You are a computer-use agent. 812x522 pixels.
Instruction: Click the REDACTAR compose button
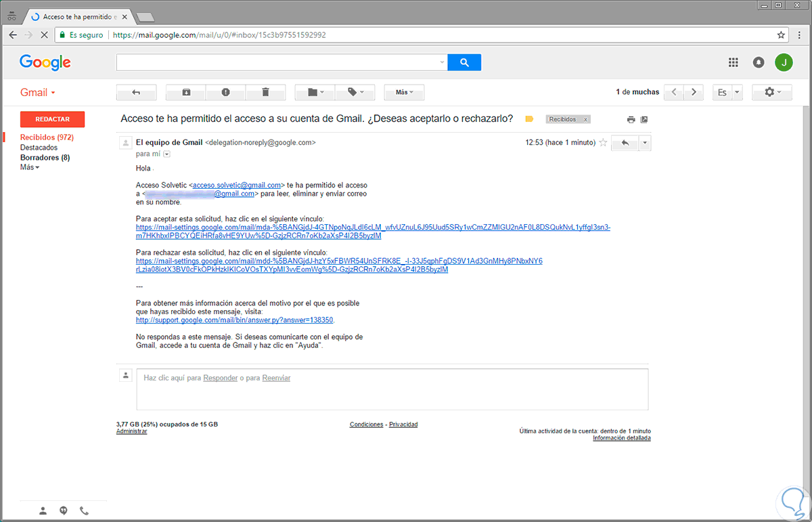[53, 119]
